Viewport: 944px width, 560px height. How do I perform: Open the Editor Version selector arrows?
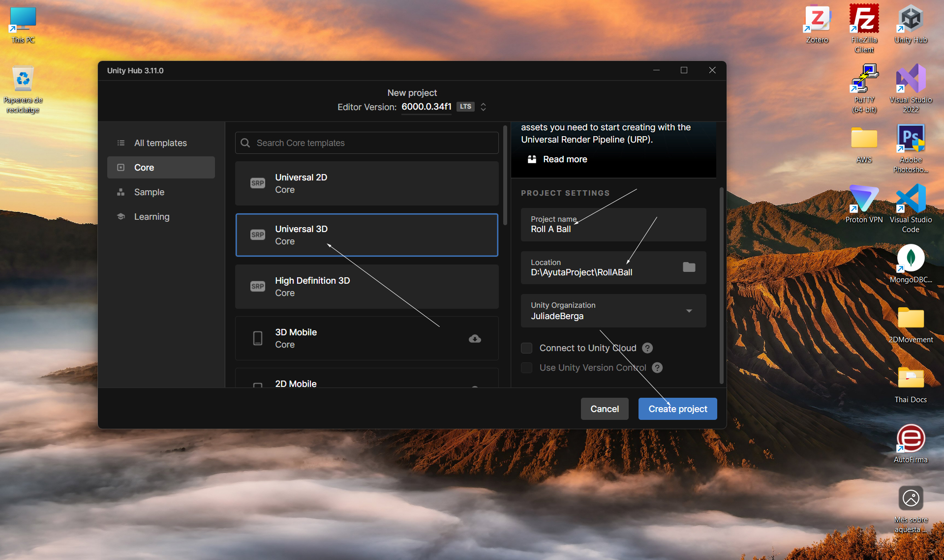483,107
